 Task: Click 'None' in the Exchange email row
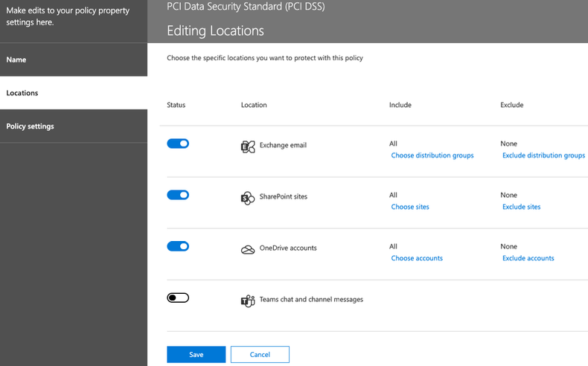pyautogui.click(x=508, y=144)
